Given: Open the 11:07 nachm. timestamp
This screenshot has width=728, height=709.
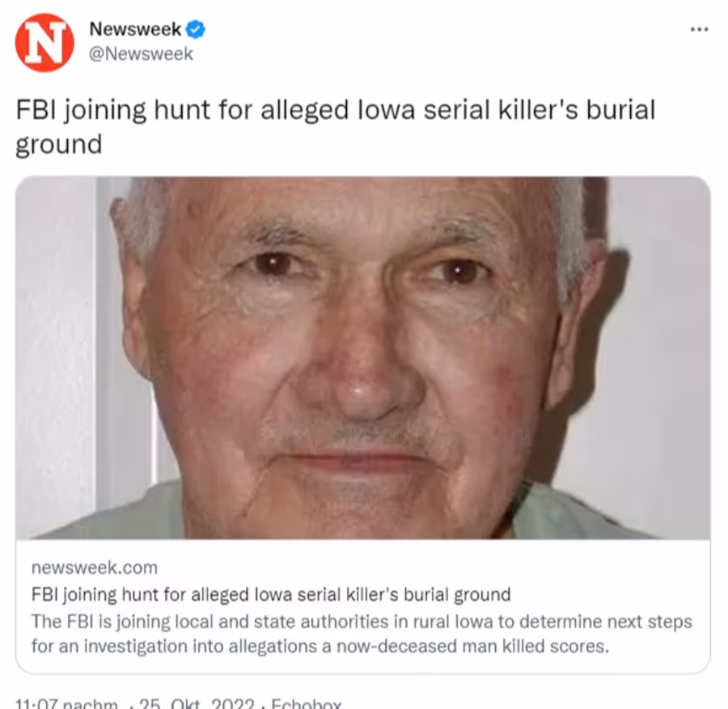Looking at the screenshot, I should coord(67,703).
